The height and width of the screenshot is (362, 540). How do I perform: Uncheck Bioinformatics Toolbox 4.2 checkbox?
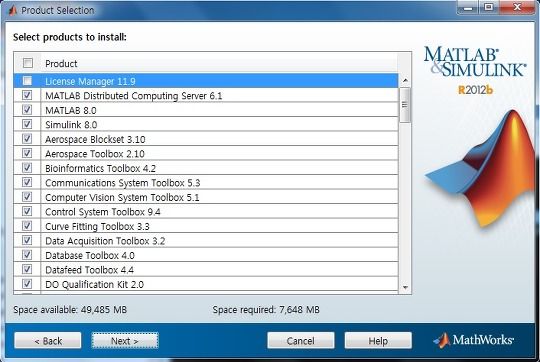[27, 168]
